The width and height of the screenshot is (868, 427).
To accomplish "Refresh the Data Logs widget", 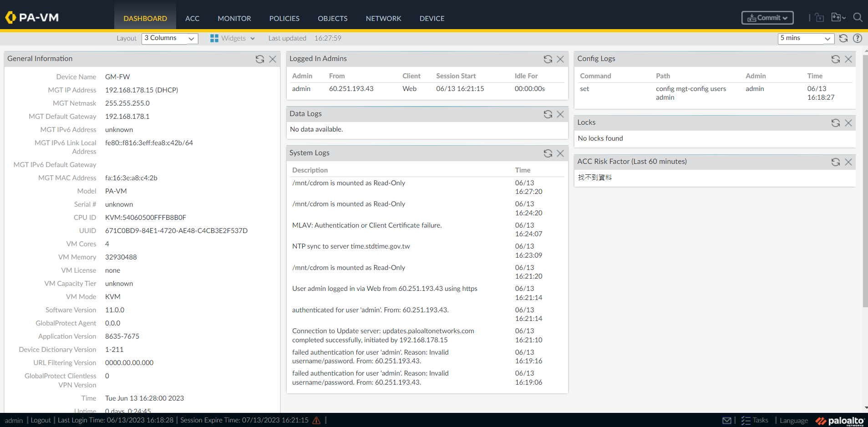I will coord(548,114).
